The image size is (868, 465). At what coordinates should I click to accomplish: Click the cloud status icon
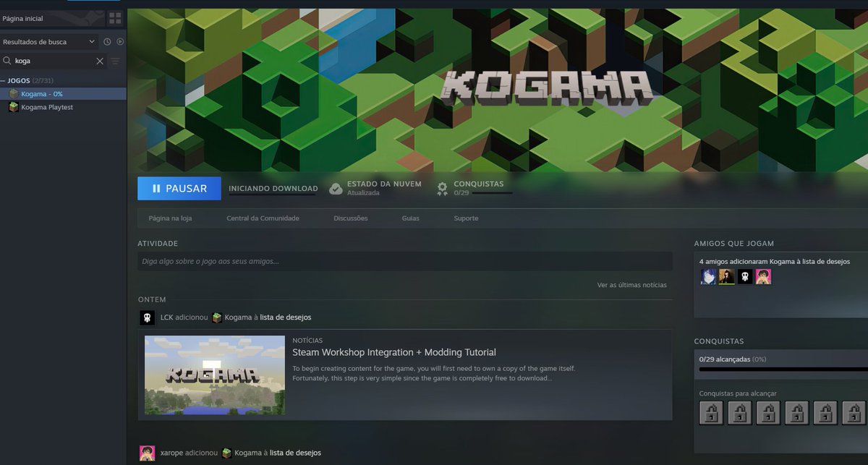(x=336, y=189)
